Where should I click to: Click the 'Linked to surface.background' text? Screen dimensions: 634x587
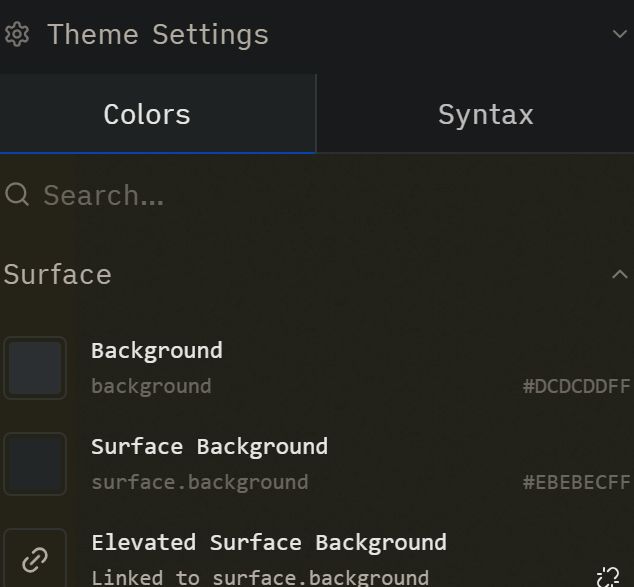[260, 577]
